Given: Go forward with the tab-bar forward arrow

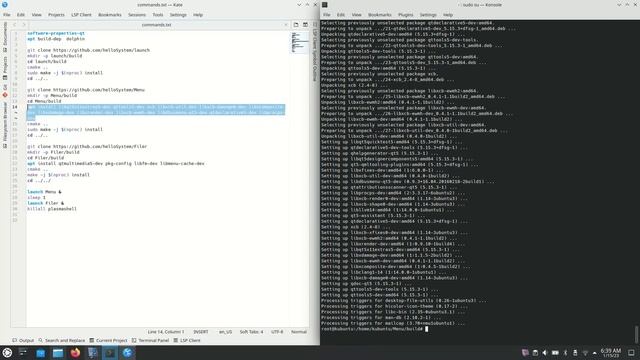Looking at the screenshot, I should click(23, 25).
